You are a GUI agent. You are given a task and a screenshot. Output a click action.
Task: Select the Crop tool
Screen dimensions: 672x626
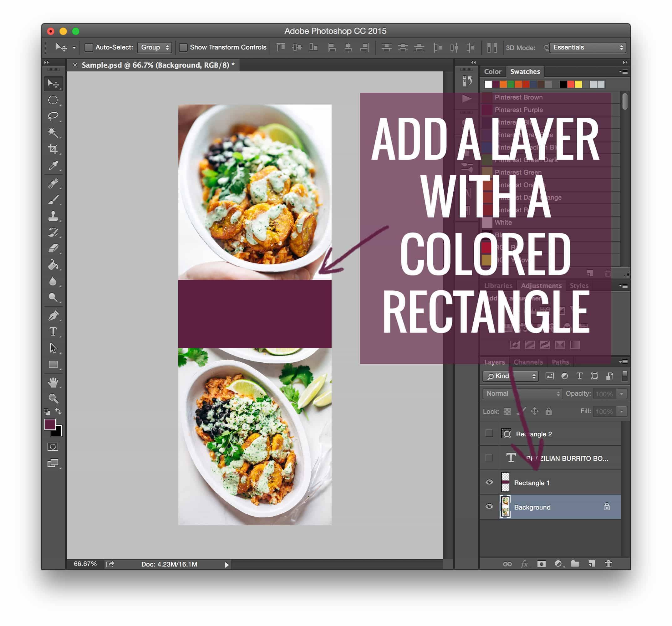click(53, 149)
